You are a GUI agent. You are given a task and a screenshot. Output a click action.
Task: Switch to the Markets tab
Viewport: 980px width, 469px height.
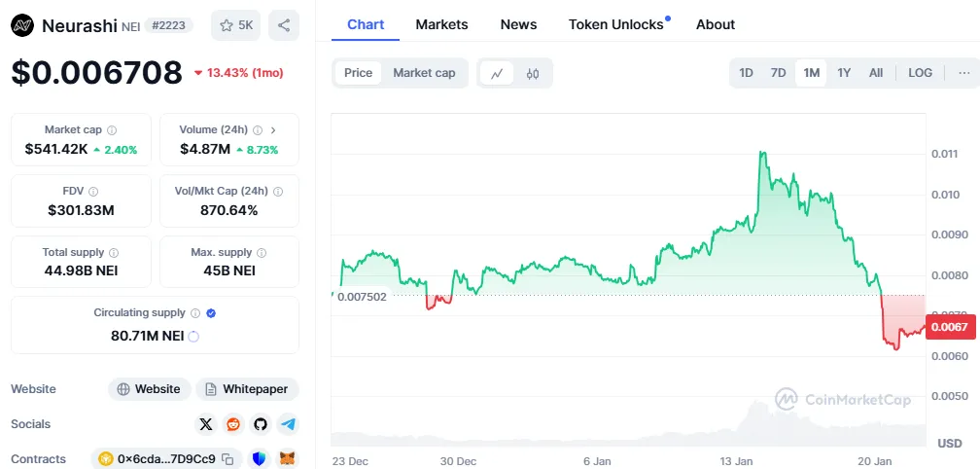click(441, 24)
